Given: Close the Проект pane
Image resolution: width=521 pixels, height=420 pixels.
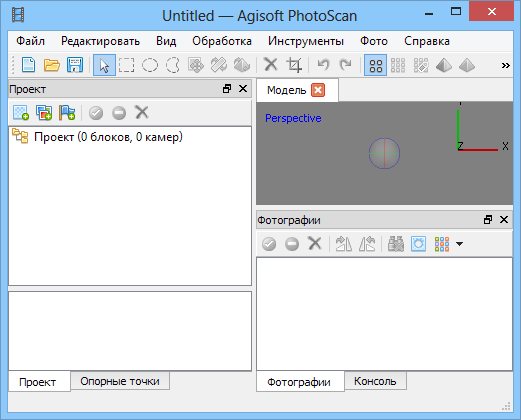Looking at the screenshot, I should click(x=243, y=89).
